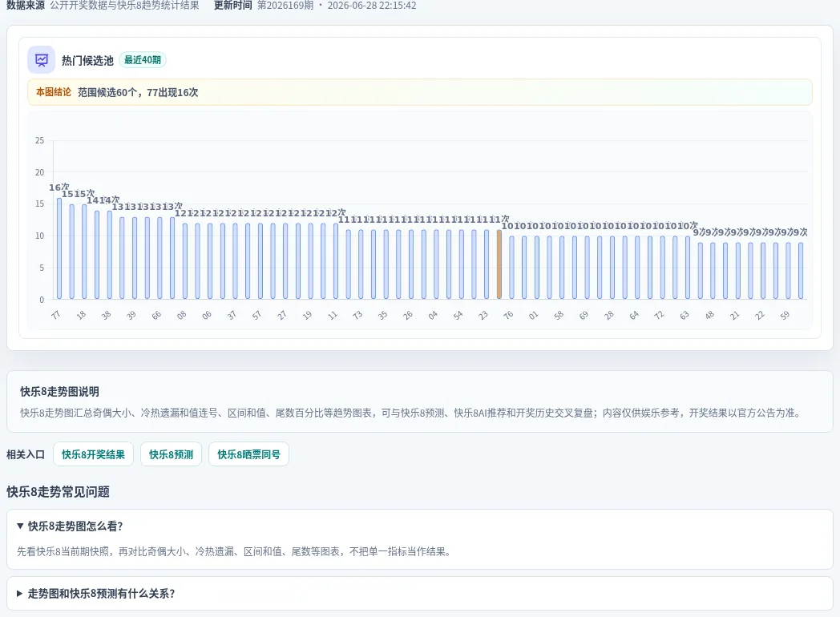Viewport: 840px width, 617px height.
Task: Click the bar for number 18
Action: click(84, 252)
